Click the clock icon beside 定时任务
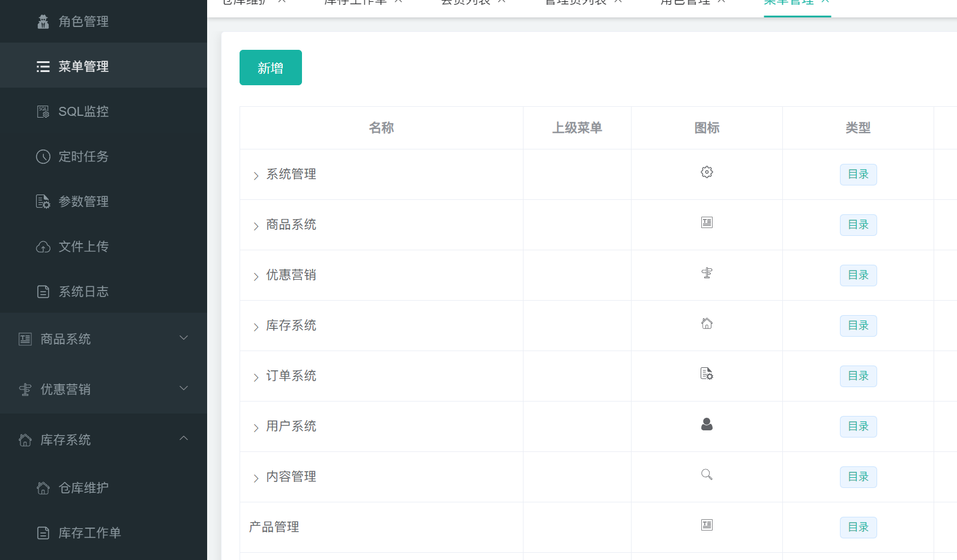Viewport: 957px width, 560px height. point(43,157)
